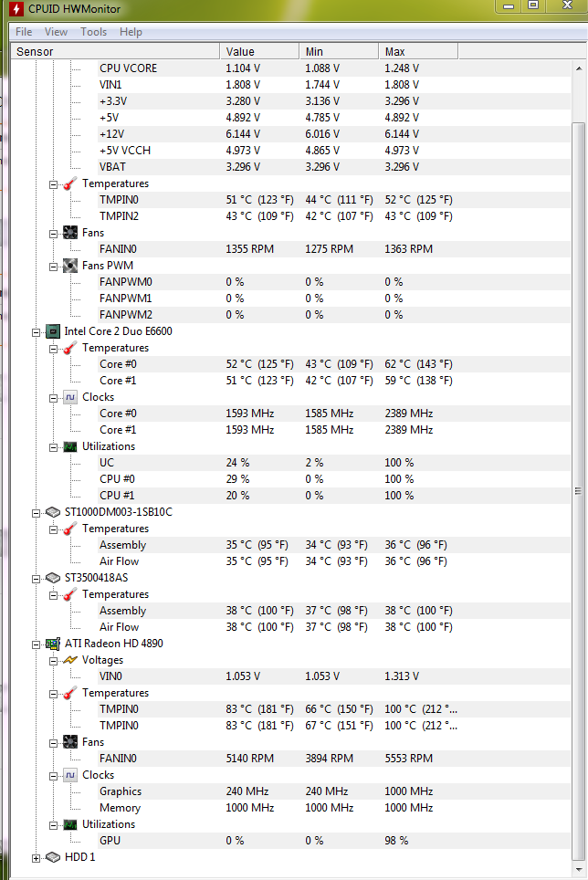Screen dimensions: 588x880
Task: Click the ST3500418AS hard drive icon
Action: [53, 578]
